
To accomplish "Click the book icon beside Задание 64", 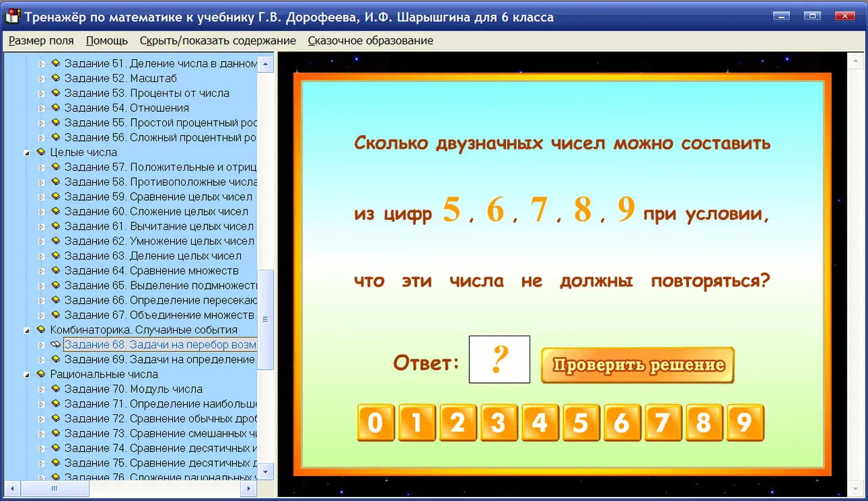I will click(56, 270).
